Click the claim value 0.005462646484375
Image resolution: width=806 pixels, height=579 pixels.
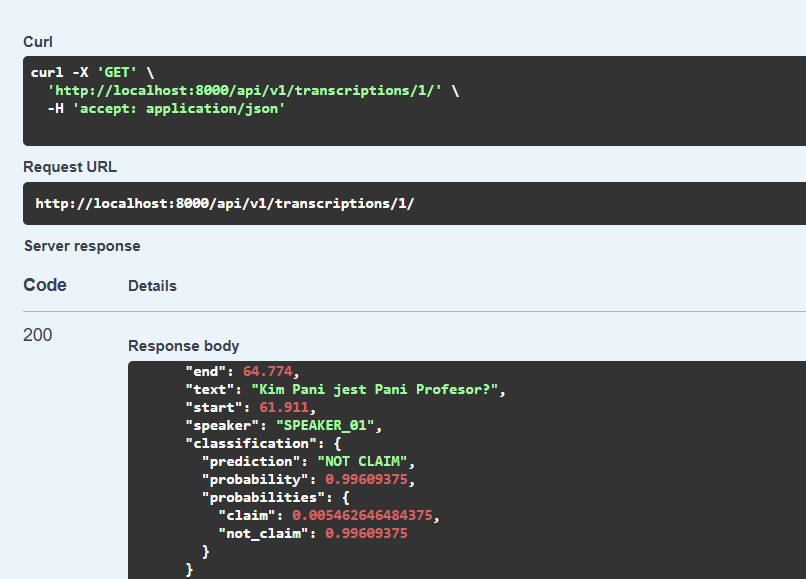366,515
